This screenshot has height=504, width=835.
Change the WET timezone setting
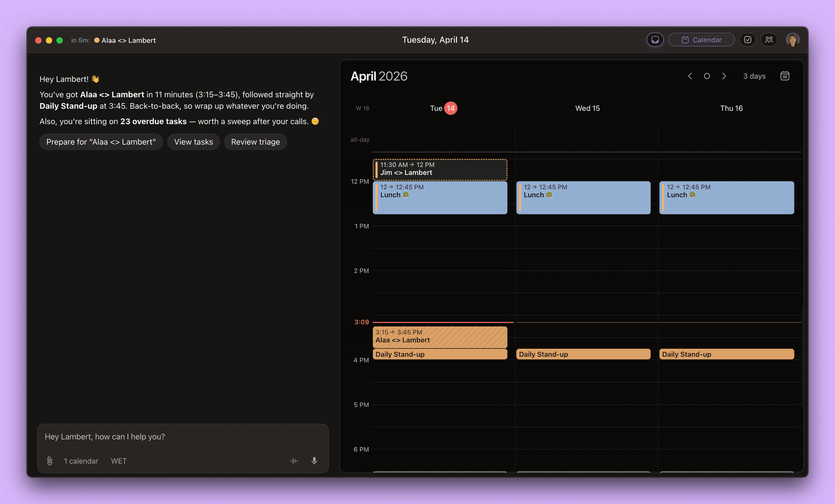[x=119, y=461]
